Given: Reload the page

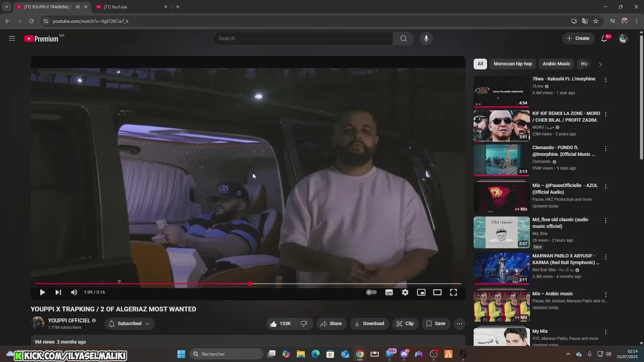Looking at the screenshot, I should tap(31, 21).
